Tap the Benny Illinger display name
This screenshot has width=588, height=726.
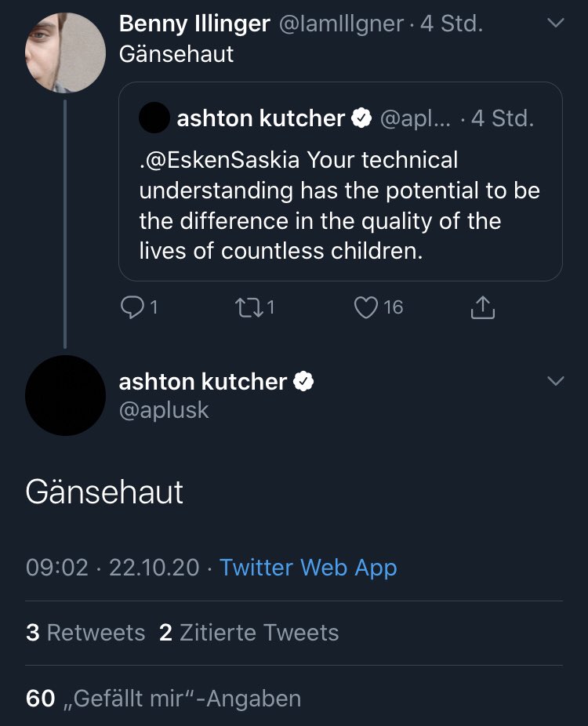[194, 24]
